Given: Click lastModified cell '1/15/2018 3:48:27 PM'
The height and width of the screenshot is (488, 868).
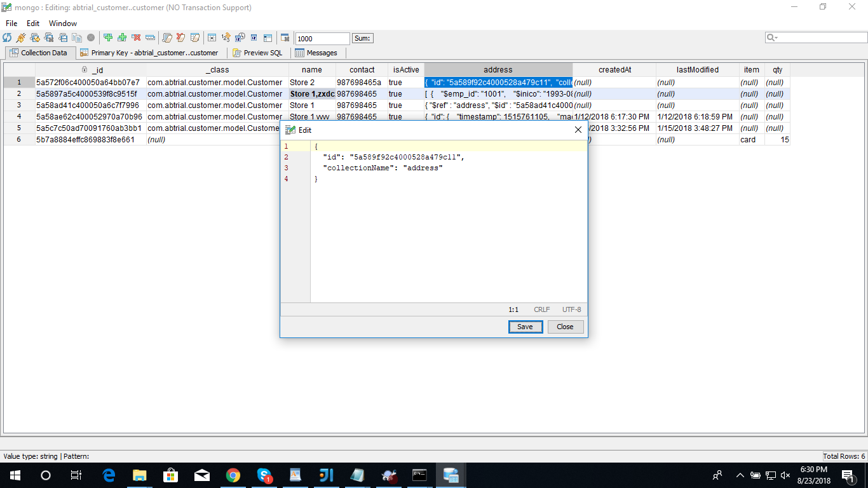Looking at the screenshot, I should (698, 128).
